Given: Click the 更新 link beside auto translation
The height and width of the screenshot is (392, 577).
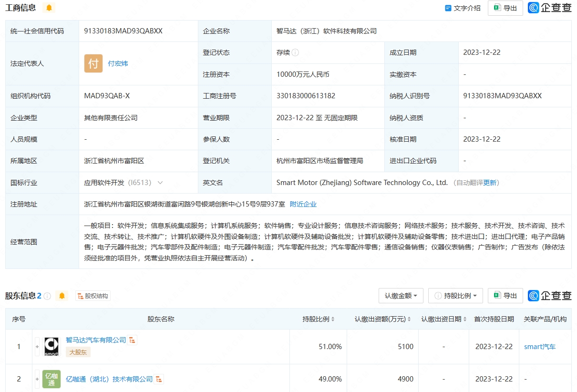Looking at the screenshot, I should (x=490, y=183).
